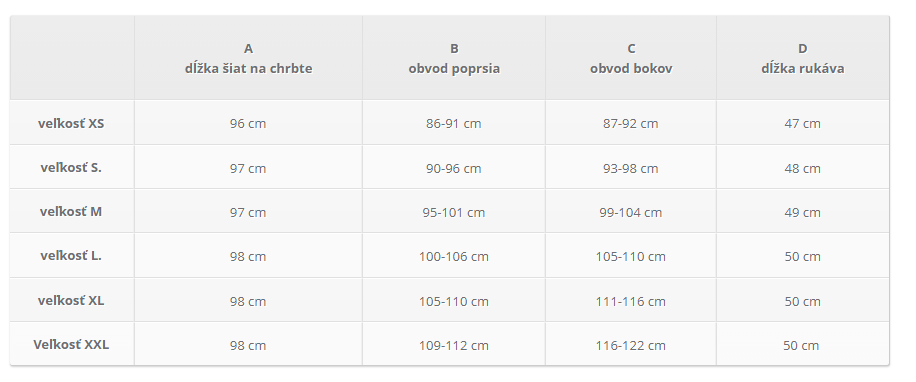Click the 100-106 cm bust cell
The height and width of the screenshot is (382, 916).
coord(454,256)
